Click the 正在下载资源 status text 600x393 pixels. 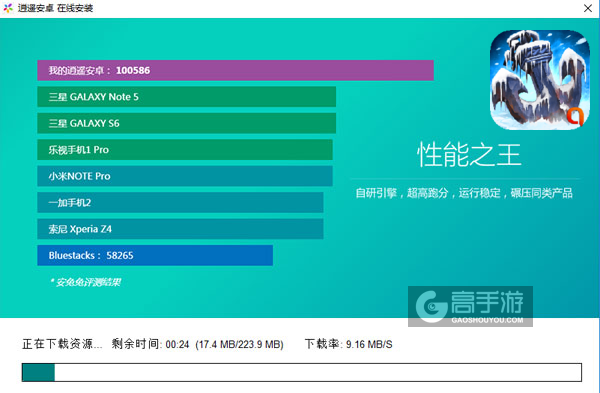click(x=62, y=344)
